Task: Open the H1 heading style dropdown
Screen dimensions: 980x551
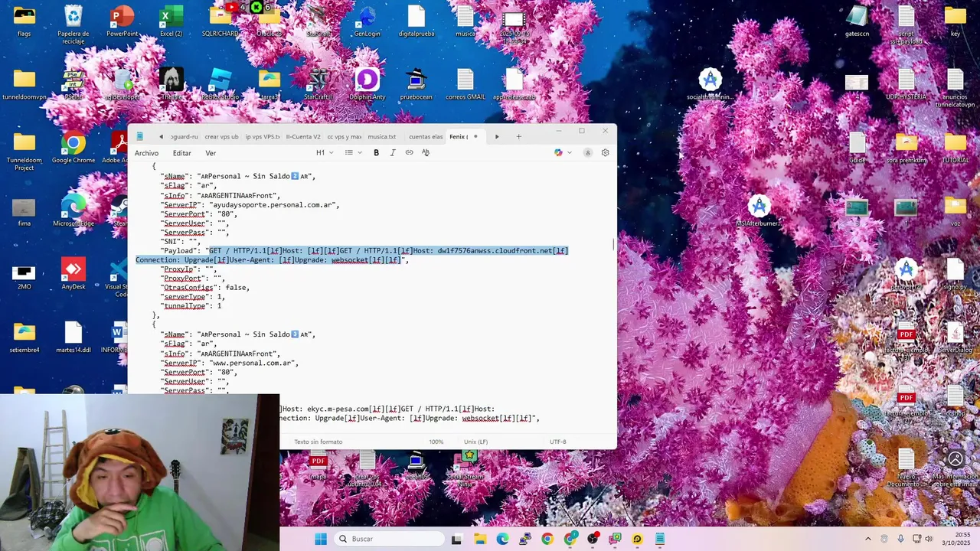Action: coord(325,153)
